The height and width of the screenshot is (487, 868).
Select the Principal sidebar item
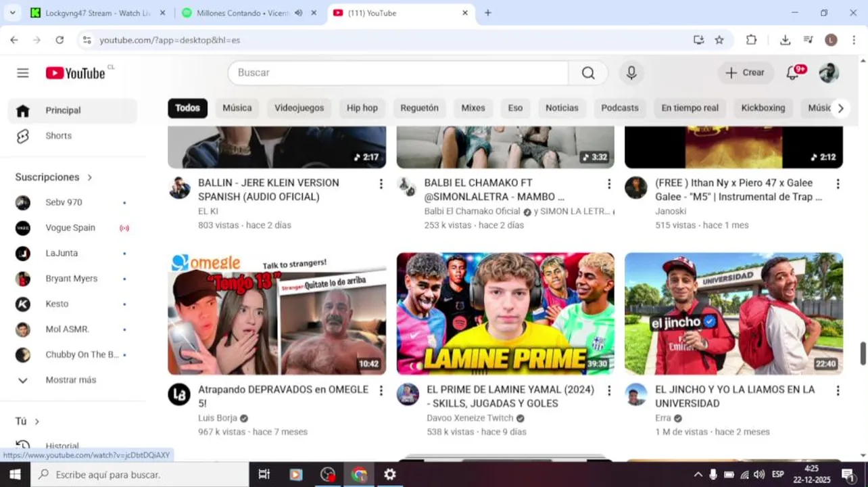73,110
